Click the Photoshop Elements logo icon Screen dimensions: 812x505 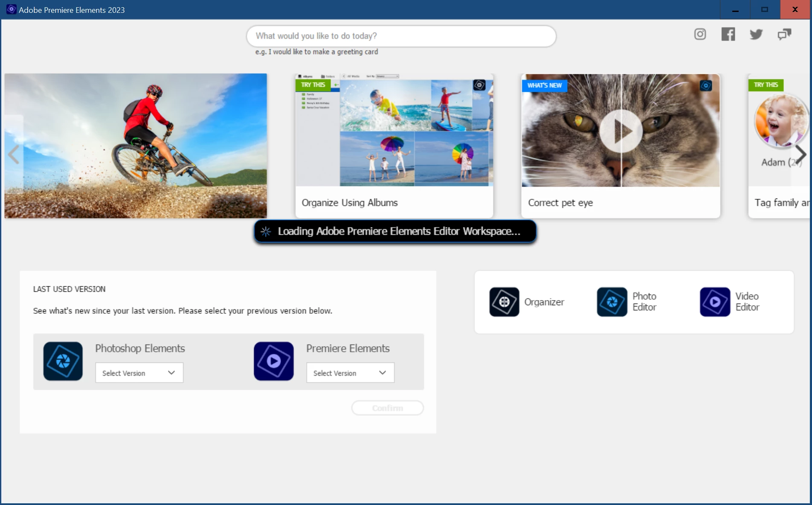tap(63, 361)
